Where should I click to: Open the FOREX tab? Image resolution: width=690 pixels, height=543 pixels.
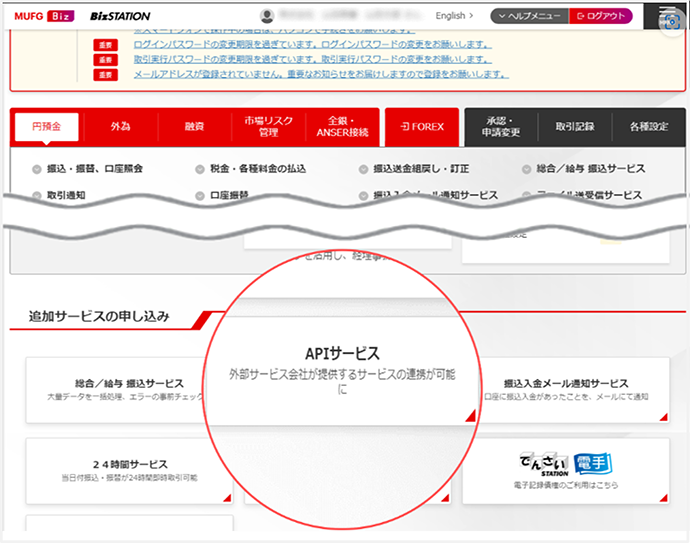click(421, 127)
